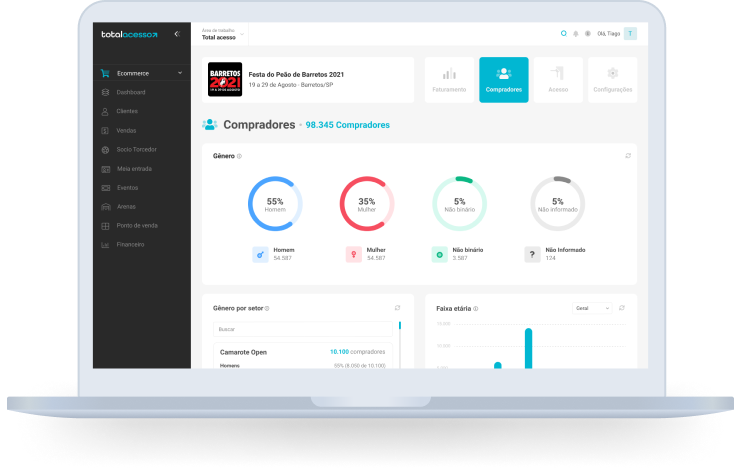Click the Buscar search field
742x471 pixels.
(x=305, y=329)
